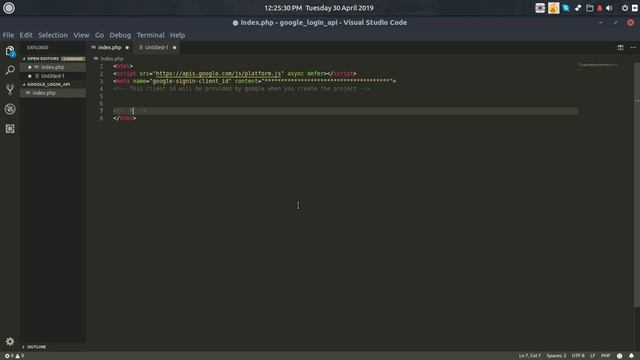Close the Untitled-1 tab via unsaved dot
Viewport: 640px width, 360px height.
174,48
